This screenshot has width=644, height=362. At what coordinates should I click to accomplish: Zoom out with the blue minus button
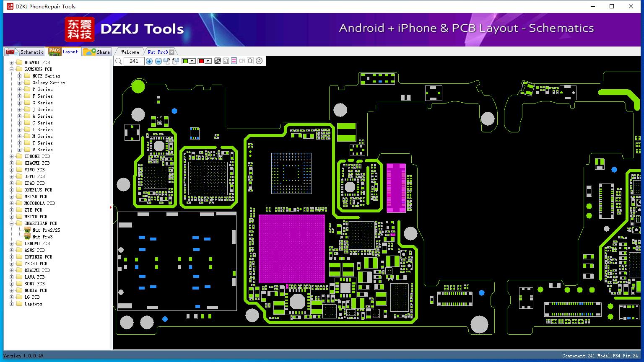click(158, 61)
